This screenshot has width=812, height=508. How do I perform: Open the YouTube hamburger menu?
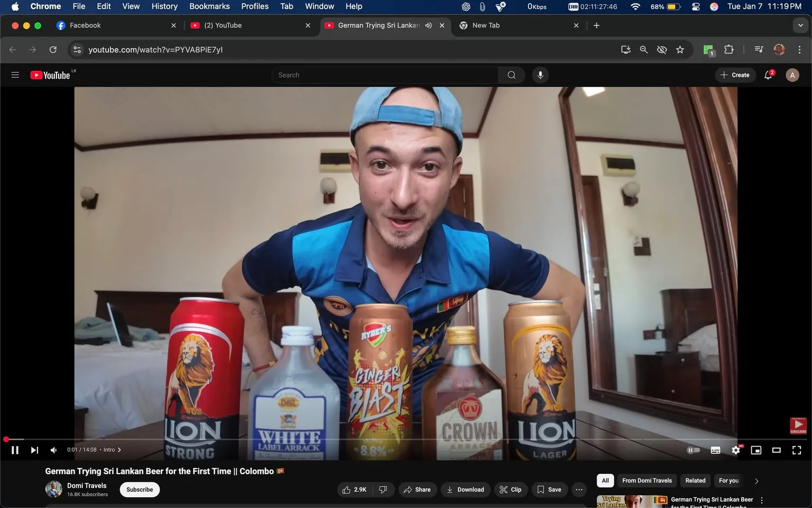point(15,75)
